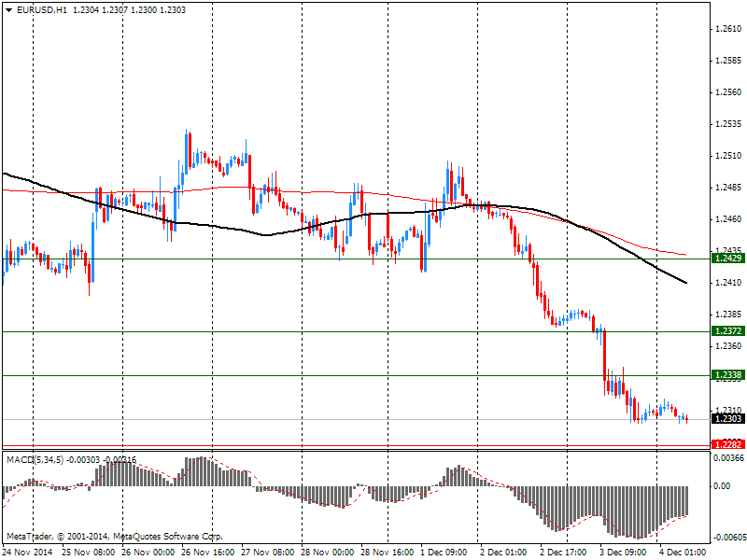Click the 27 Nov 08:00 time label
The height and width of the screenshot is (560, 747).
(x=267, y=553)
